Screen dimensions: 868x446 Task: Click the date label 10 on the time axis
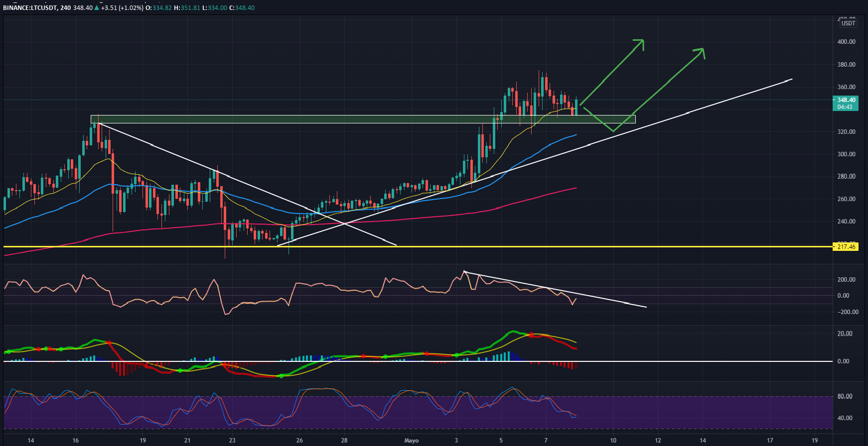click(613, 441)
